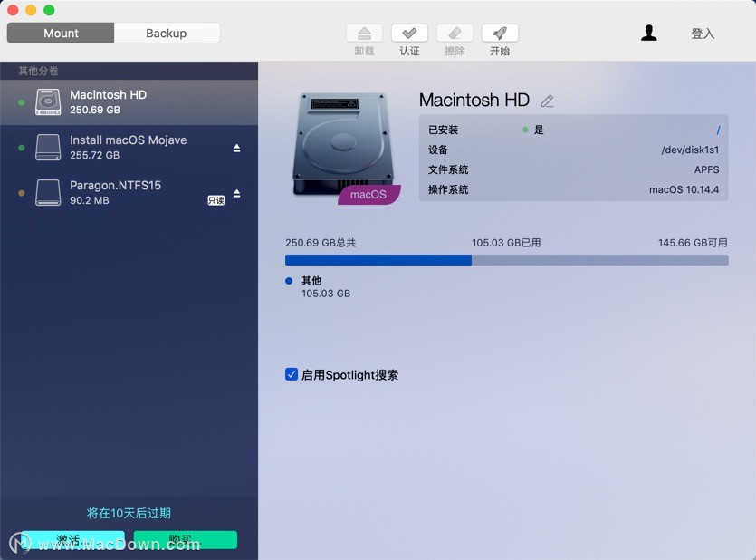
Task: Click the 擦除 (erase) toolbar icon
Action: point(455,34)
